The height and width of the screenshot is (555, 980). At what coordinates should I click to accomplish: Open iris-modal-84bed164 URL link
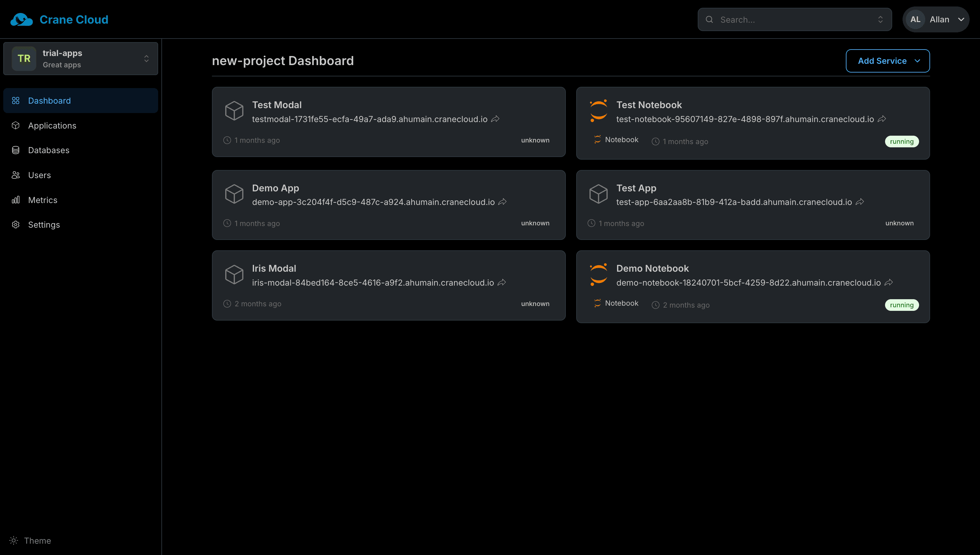coord(373,282)
